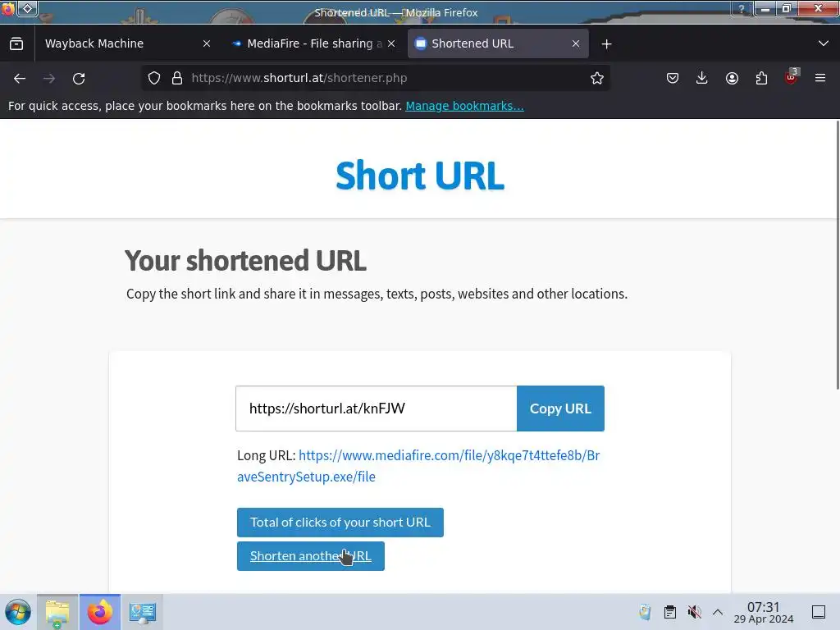
Task: Switch to the MediaFire tab
Action: [x=314, y=43]
